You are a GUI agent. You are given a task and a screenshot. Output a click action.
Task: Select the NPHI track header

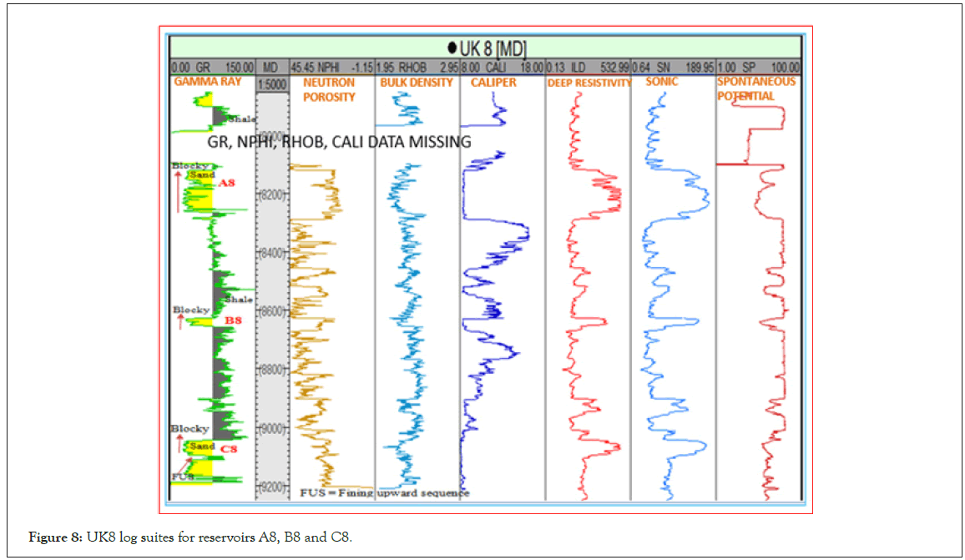(x=331, y=67)
